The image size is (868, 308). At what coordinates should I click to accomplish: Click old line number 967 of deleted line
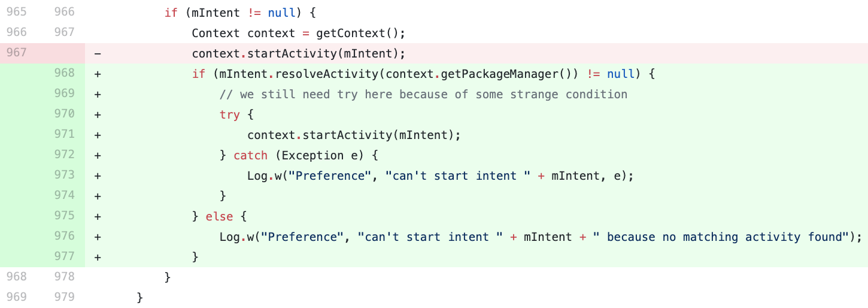pyautogui.click(x=16, y=53)
